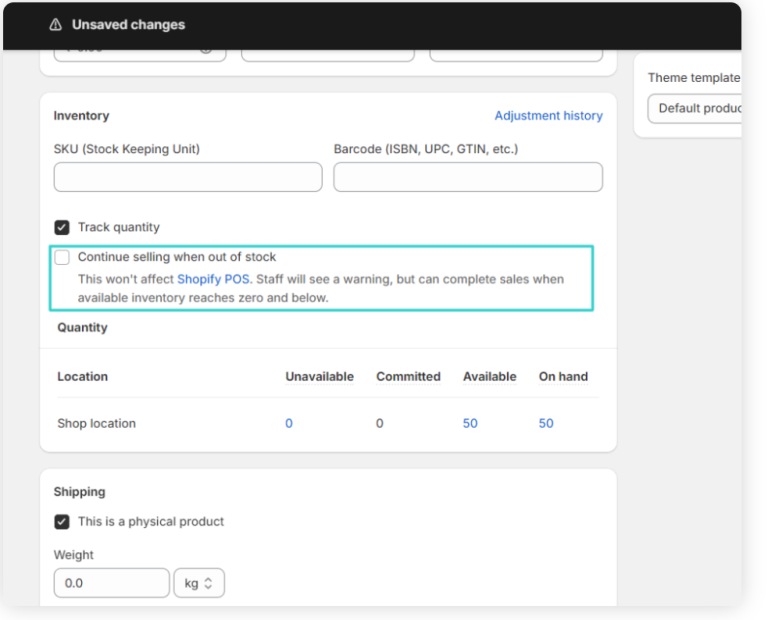Click the Unavailable quantity value 0
Image resolution: width=768 pixels, height=620 pixels.
click(289, 424)
